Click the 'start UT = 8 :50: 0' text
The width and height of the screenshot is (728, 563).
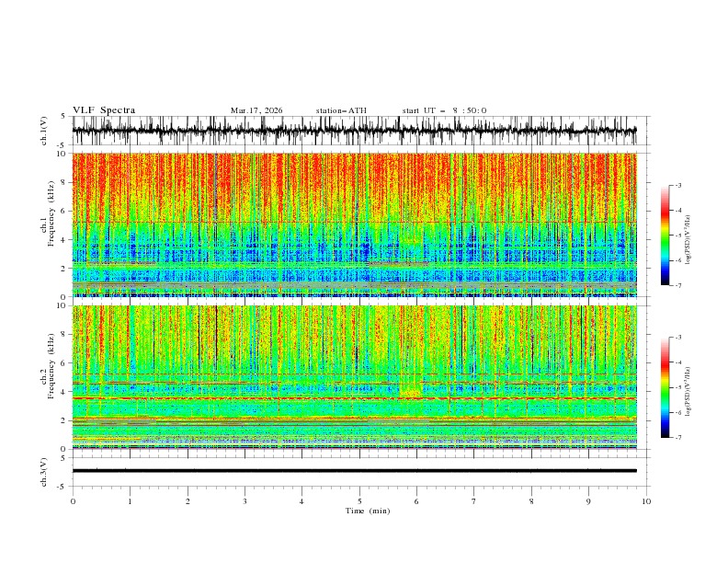[x=444, y=110]
